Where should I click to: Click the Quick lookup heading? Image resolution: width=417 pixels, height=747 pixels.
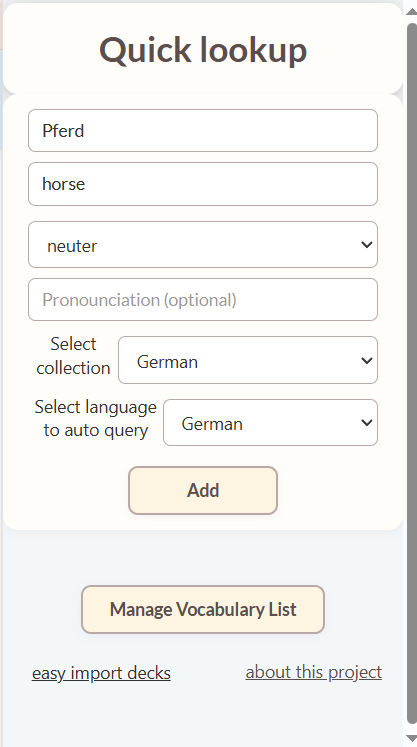[203, 50]
